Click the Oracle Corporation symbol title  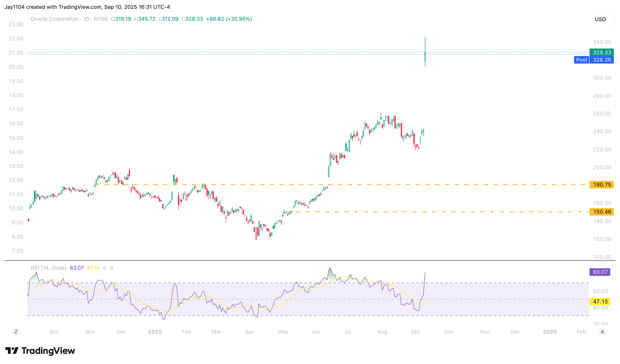(55, 19)
